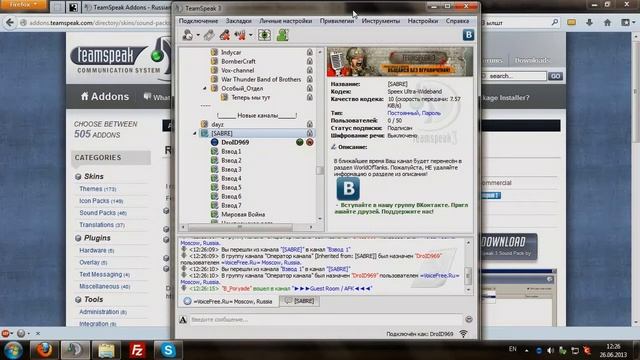
Task: Select the Взвод 3 channel
Action: [231, 169]
